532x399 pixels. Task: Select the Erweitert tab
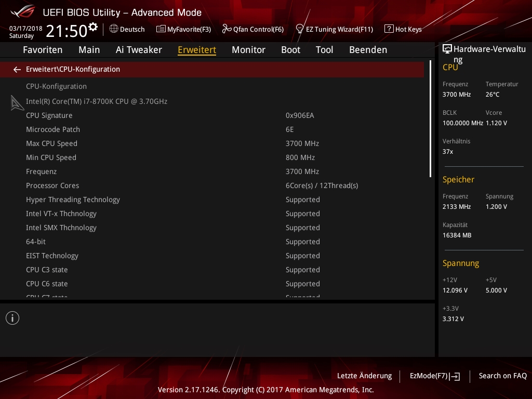(x=197, y=50)
